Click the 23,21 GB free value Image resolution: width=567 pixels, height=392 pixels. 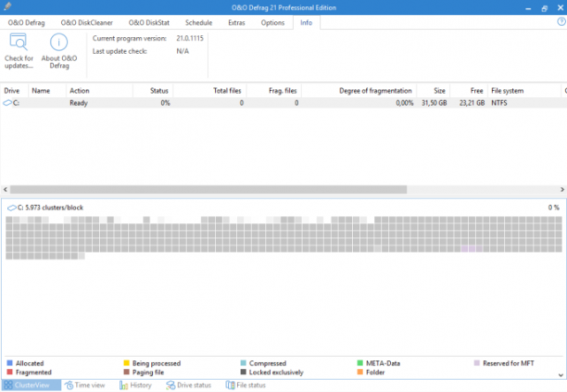click(x=472, y=103)
